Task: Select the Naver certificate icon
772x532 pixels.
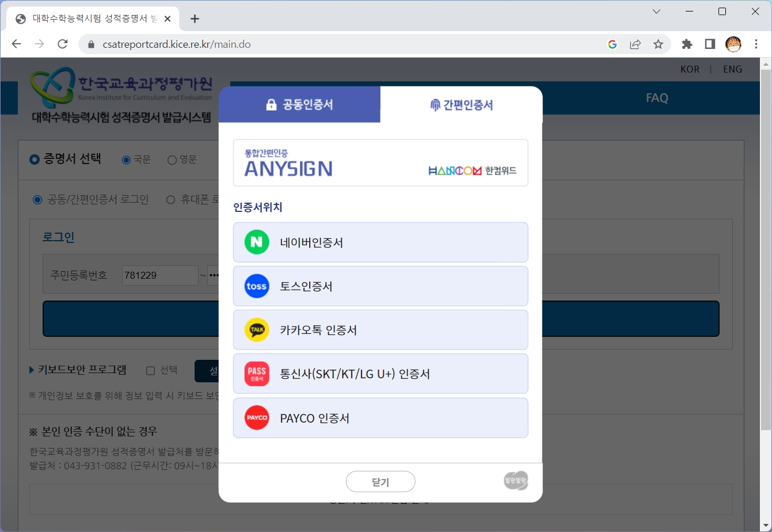Action: click(x=257, y=242)
